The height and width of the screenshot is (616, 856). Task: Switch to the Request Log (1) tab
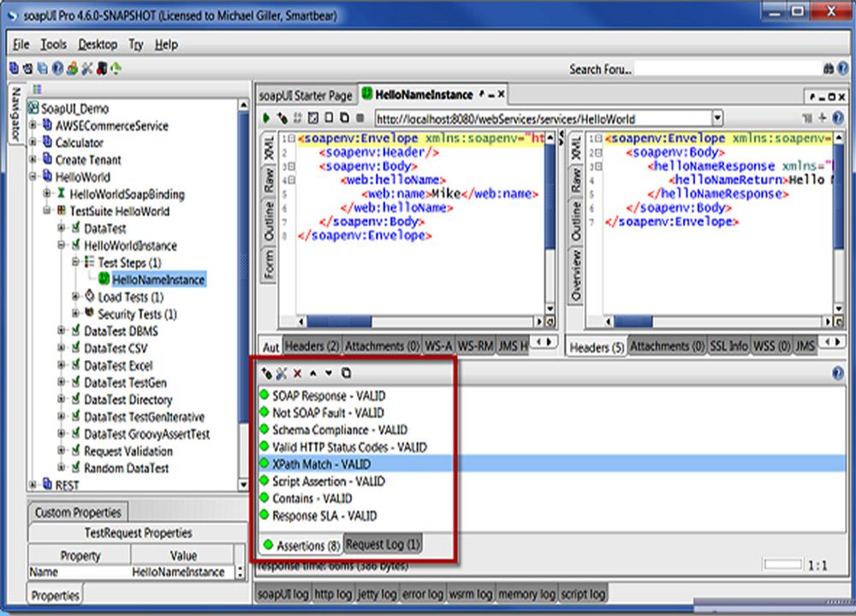(x=383, y=544)
